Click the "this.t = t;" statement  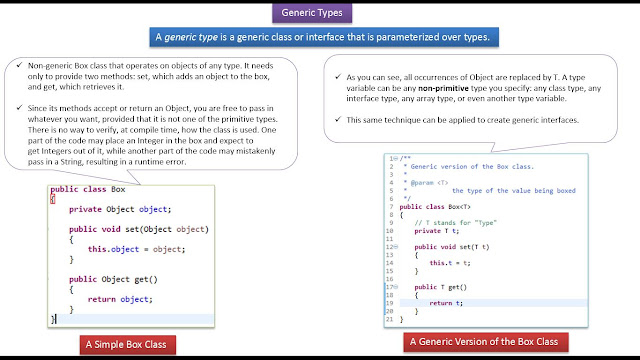tap(450, 263)
